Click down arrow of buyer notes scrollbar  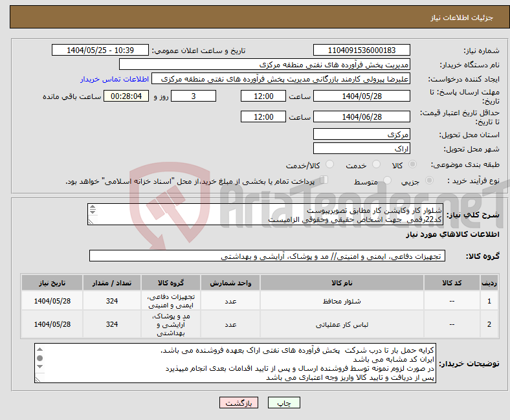(39, 367)
